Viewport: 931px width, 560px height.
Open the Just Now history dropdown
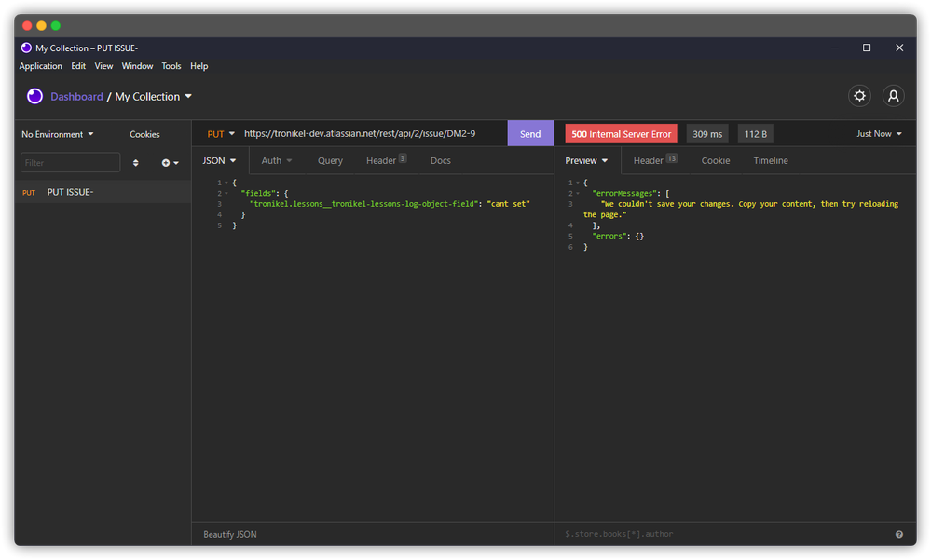click(879, 134)
